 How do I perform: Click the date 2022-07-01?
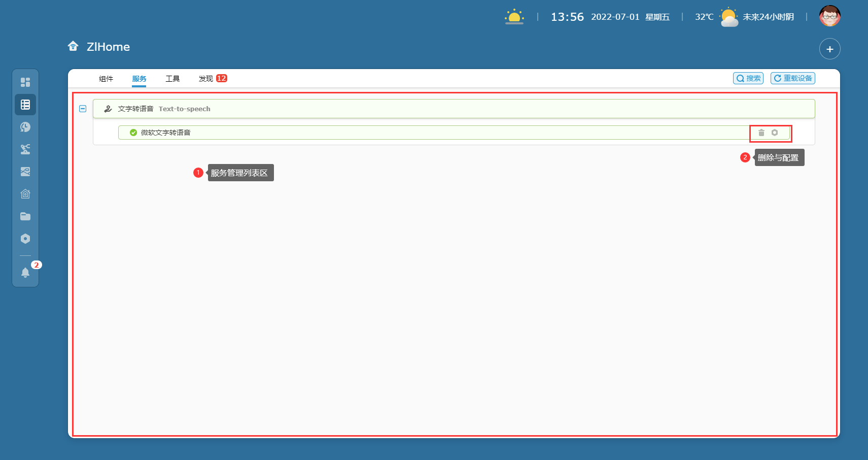tap(615, 17)
